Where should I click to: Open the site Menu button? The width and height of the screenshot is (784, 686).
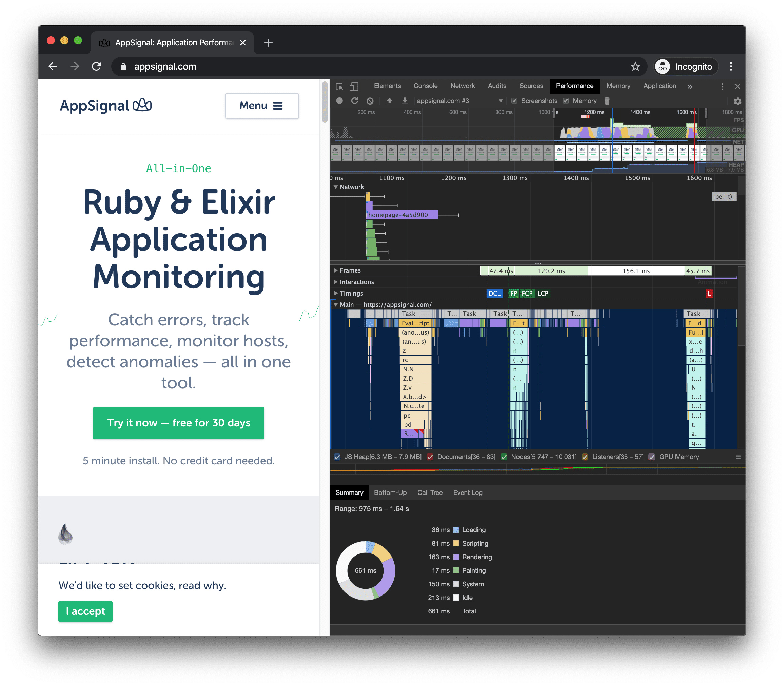pos(261,106)
